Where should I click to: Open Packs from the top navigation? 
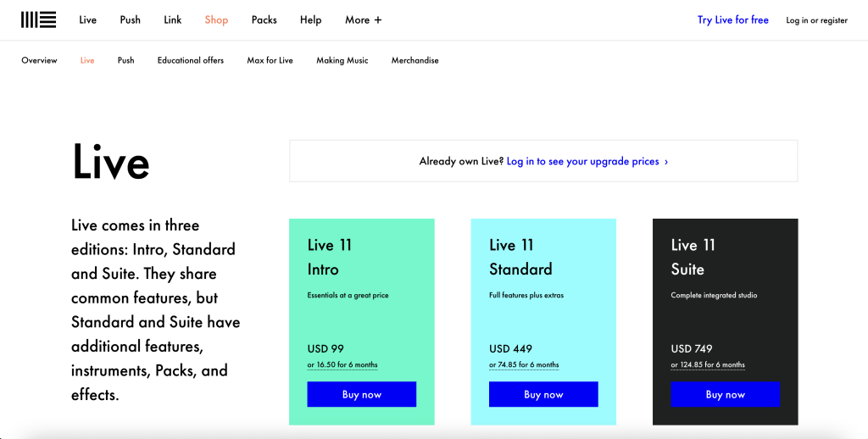point(264,20)
